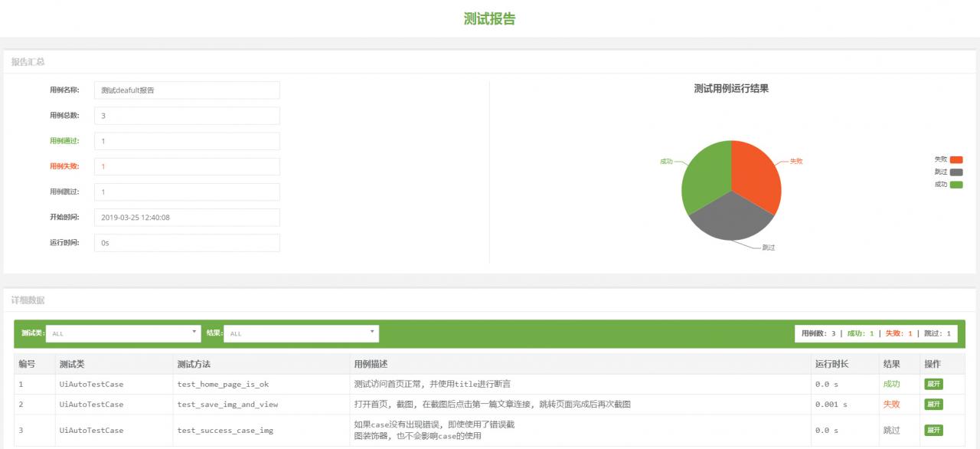Click the 测试用例运行结果 chart title
Viewport: 980px width, 449px height.
point(731,88)
